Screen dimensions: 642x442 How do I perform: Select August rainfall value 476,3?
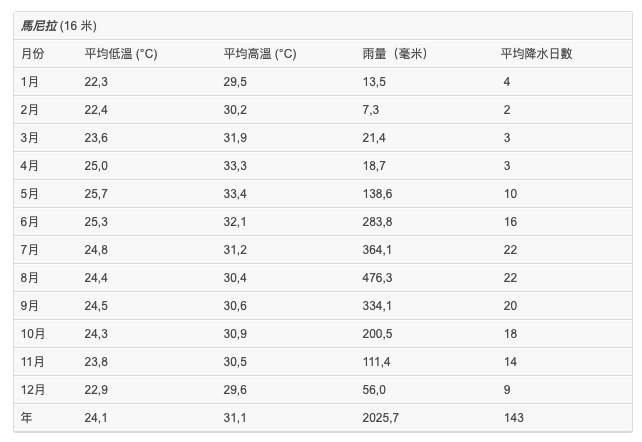[x=378, y=277]
